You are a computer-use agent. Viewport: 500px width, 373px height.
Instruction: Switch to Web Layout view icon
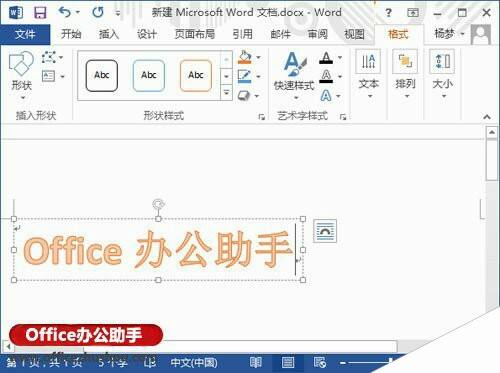[320, 362]
